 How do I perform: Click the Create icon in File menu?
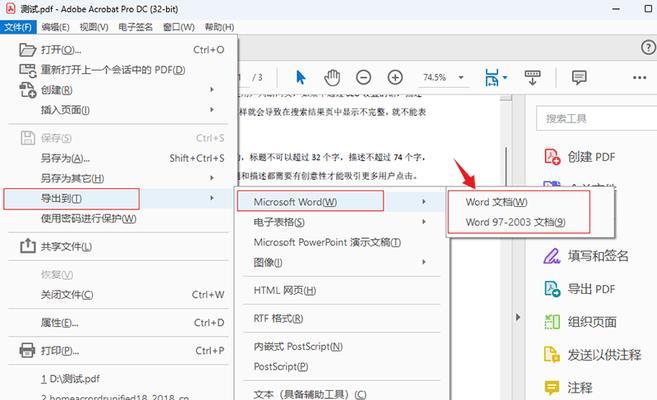tap(28, 90)
